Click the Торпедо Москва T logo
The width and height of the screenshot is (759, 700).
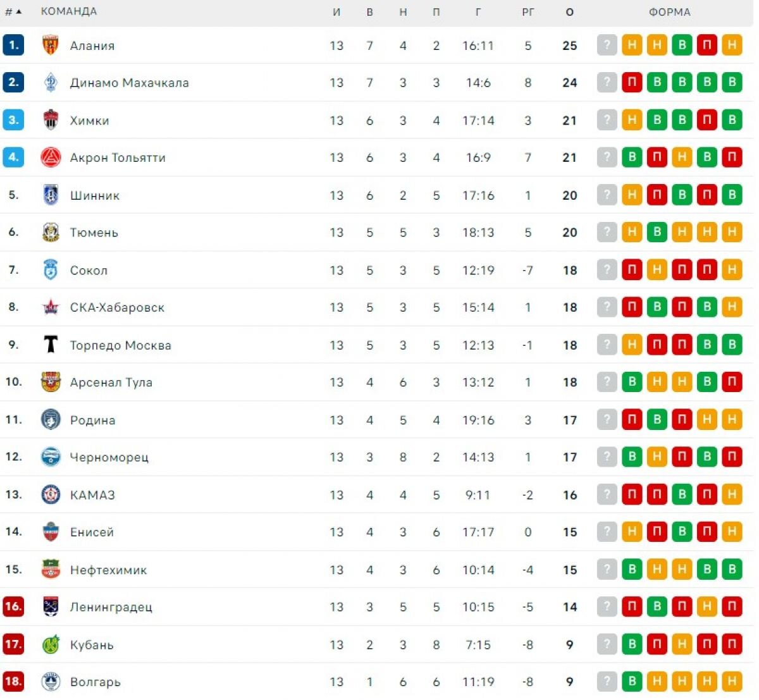51,345
